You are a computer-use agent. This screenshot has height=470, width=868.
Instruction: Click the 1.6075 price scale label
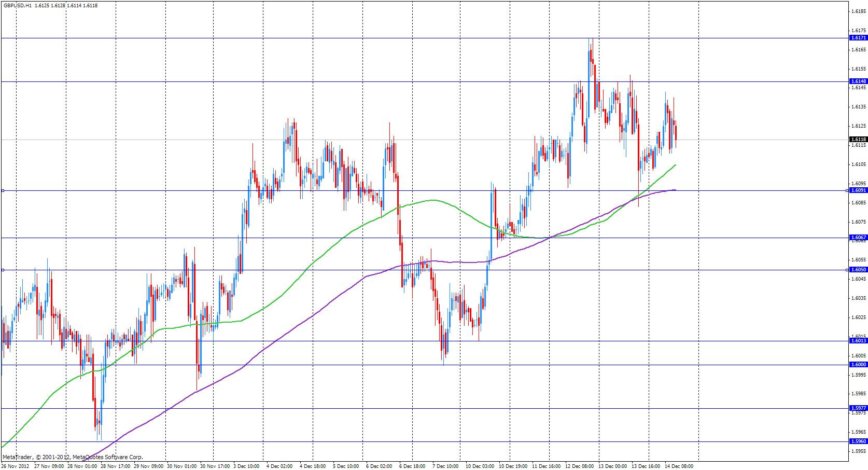point(859,222)
